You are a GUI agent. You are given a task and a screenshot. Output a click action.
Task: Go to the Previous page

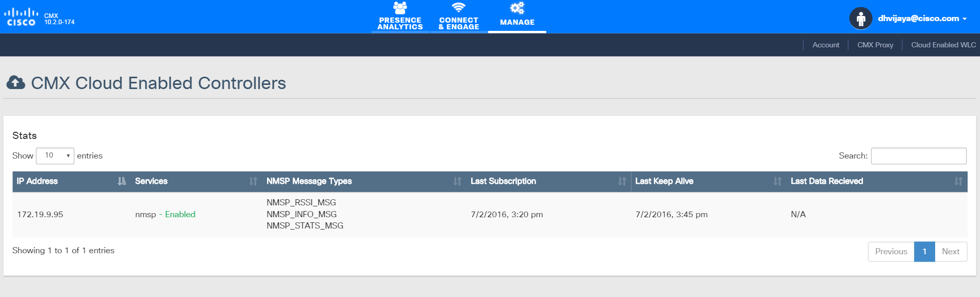[x=891, y=251]
